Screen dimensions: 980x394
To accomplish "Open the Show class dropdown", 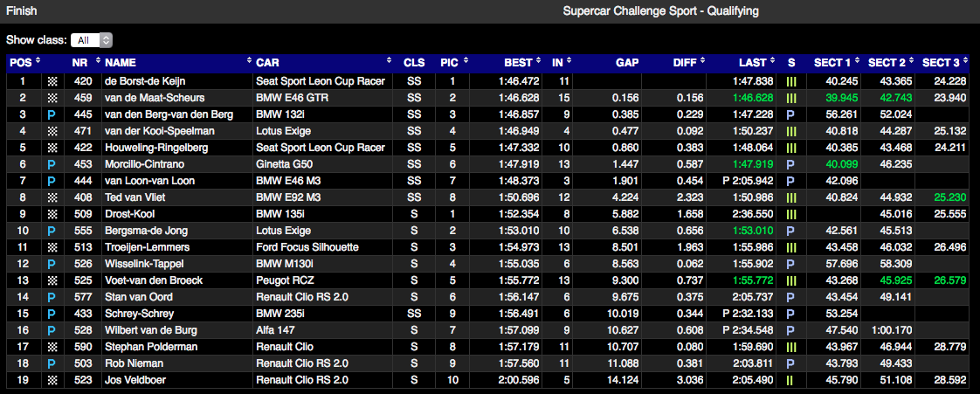I will [x=93, y=40].
